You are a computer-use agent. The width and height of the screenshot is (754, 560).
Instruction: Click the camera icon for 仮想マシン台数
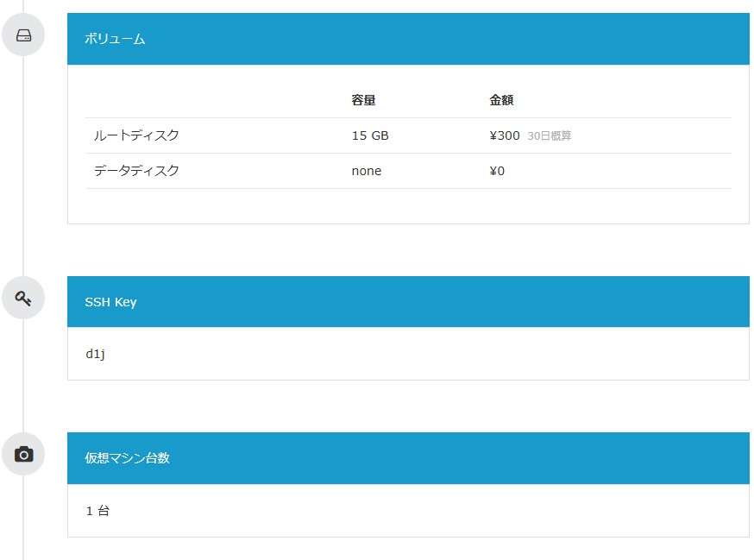tap(23, 454)
